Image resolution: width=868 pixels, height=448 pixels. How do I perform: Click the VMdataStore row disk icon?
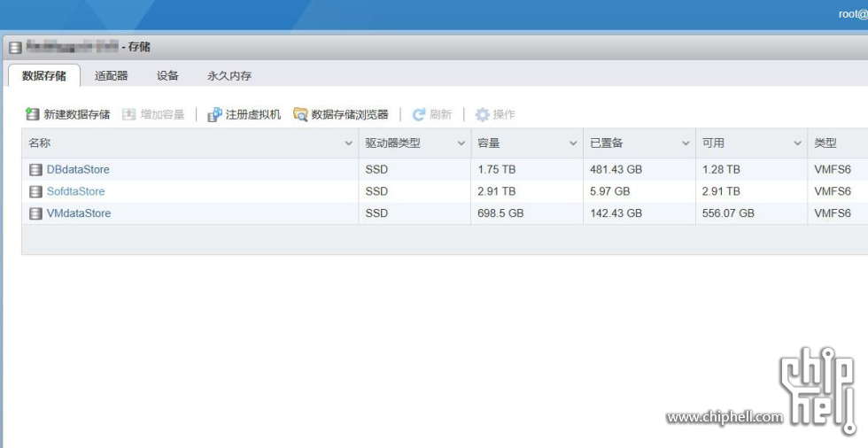pyautogui.click(x=35, y=213)
